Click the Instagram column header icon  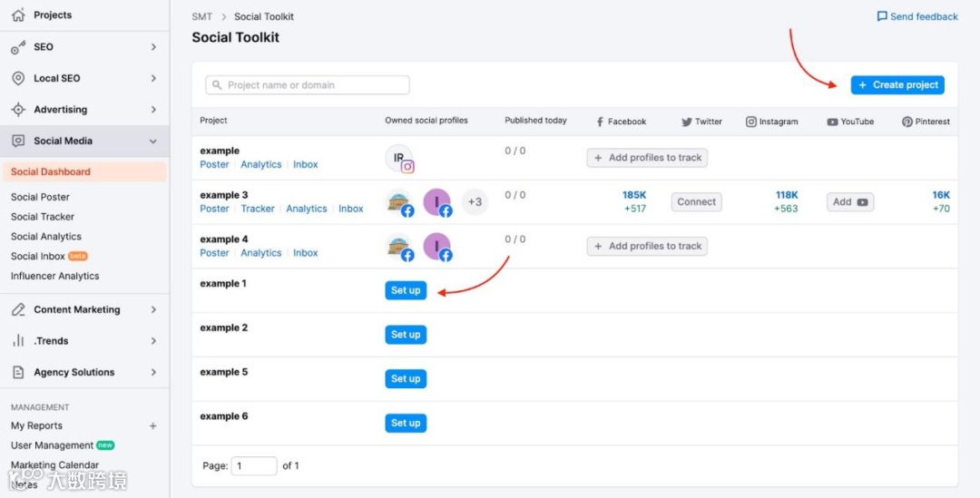click(x=751, y=122)
